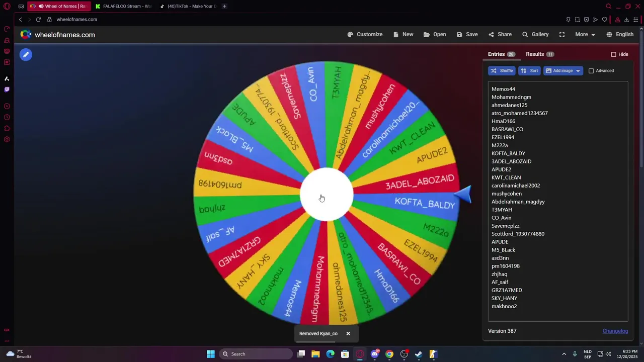The width and height of the screenshot is (644, 362).
Task: Switch to the Entries tab
Action: coord(501,54)
